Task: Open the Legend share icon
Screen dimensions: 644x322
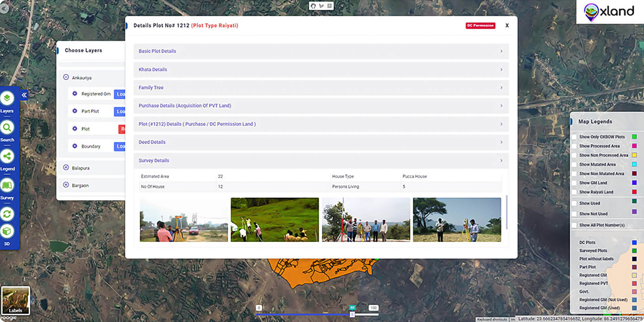Action: pos(7,156)
